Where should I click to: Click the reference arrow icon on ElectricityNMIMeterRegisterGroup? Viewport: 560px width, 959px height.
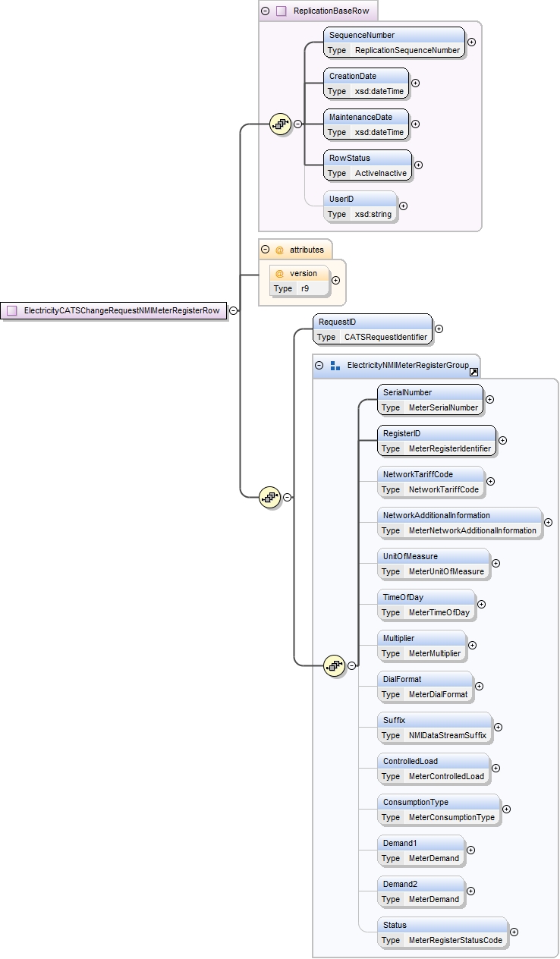[x=473, y=373]
